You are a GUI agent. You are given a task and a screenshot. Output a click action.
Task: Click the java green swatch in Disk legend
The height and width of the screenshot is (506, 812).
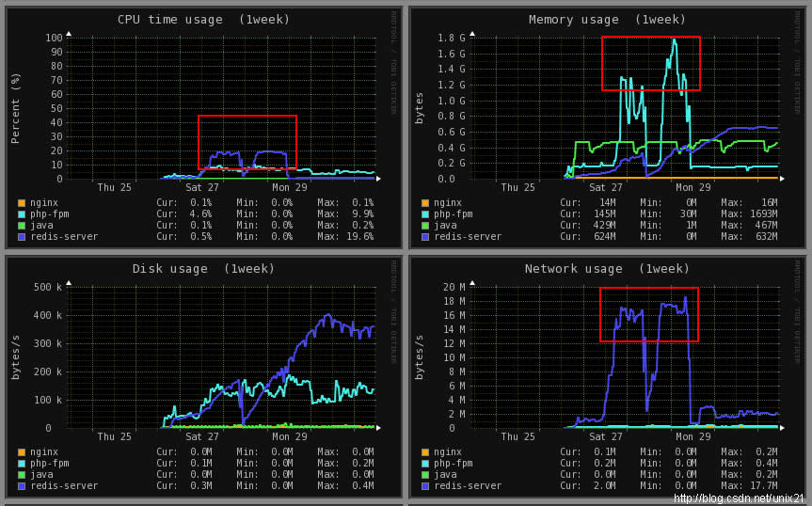click(x=22, y=475)
